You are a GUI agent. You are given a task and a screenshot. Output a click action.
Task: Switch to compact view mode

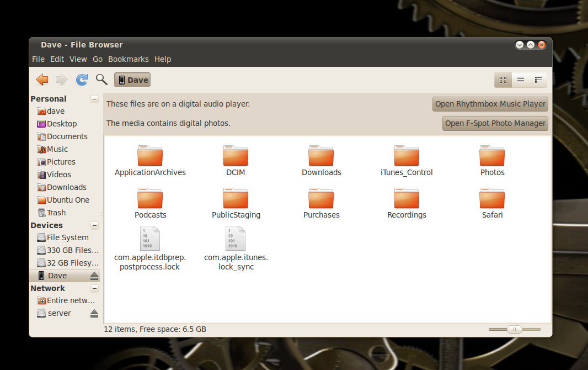(x=538, y=80)
